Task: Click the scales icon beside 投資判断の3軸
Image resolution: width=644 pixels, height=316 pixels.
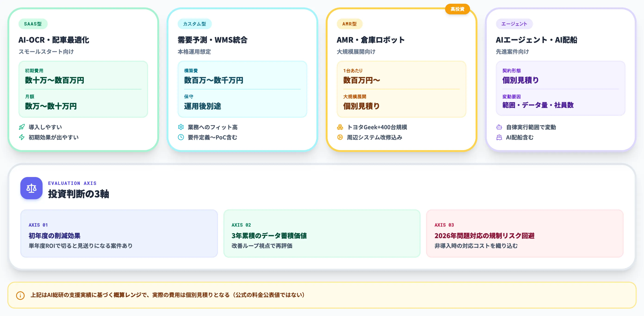Action: 31,188
